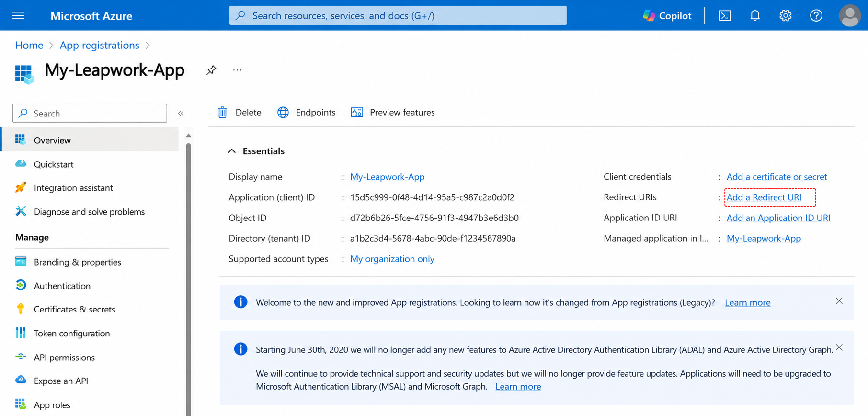Open the more options ellipsis

tap(237, 70)
